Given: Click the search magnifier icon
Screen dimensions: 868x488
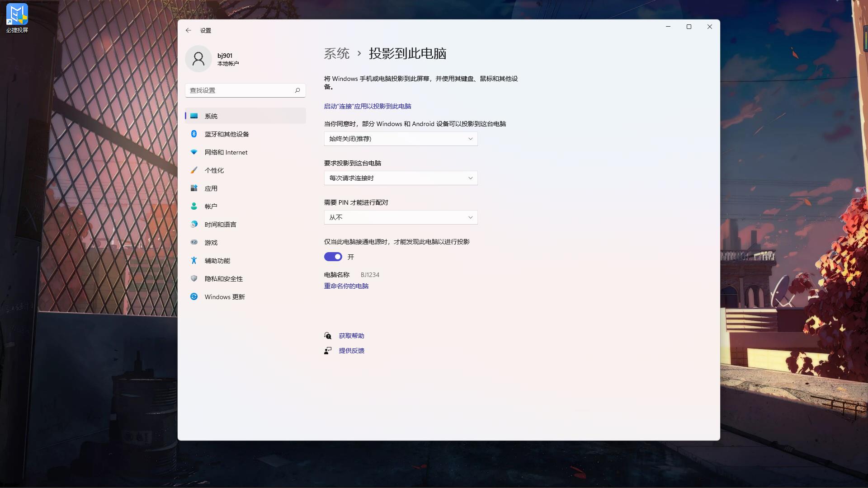Looking at the screenshot, I should [x=297, y=90].
